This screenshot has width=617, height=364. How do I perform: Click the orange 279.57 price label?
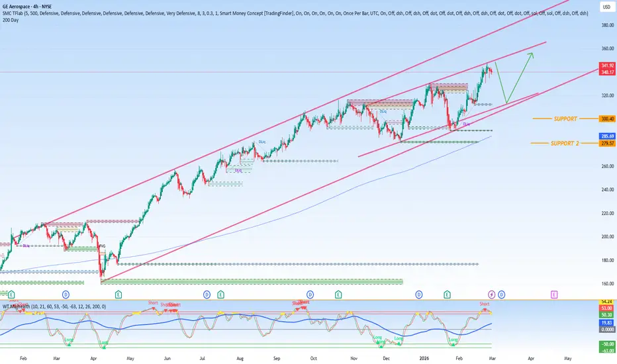click(x=607, y=143)
